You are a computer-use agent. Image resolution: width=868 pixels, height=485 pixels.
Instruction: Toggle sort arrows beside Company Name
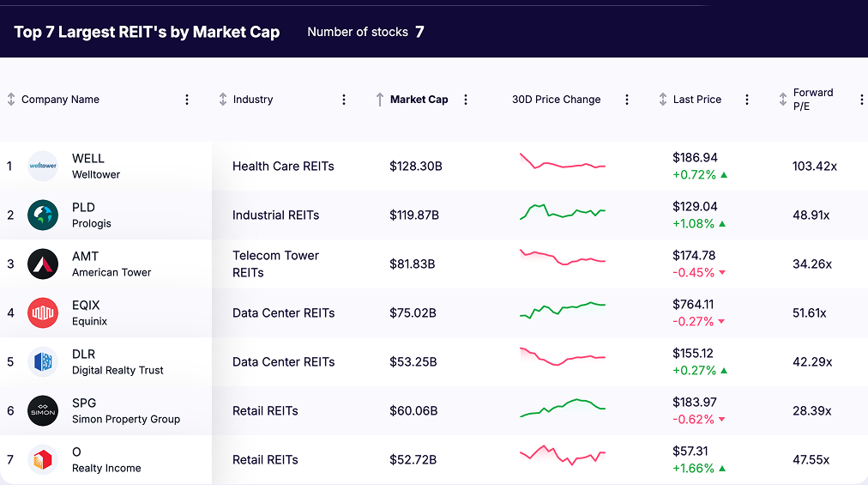pyautogui.click(x=11, y=100)
